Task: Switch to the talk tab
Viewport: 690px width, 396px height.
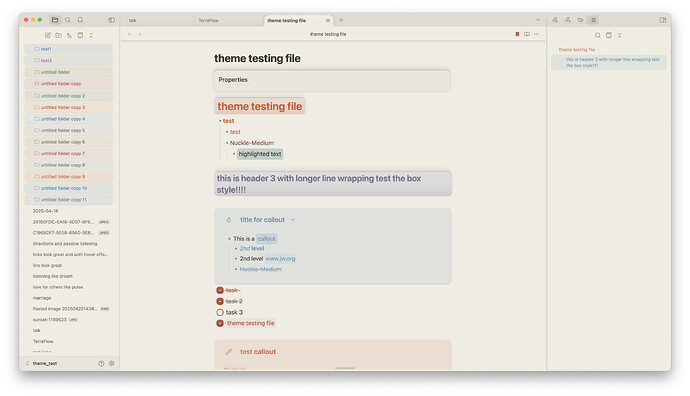Action: pos(158,20)
